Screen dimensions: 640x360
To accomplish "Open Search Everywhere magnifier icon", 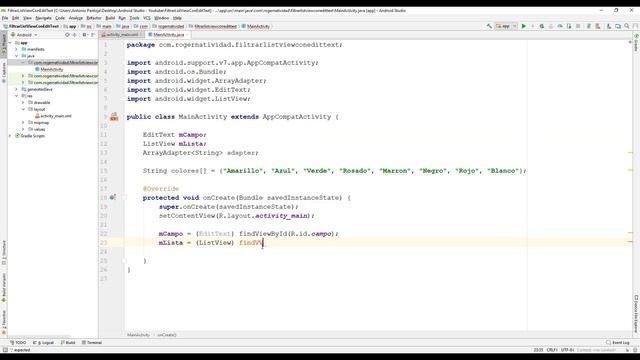I will 627,26.
